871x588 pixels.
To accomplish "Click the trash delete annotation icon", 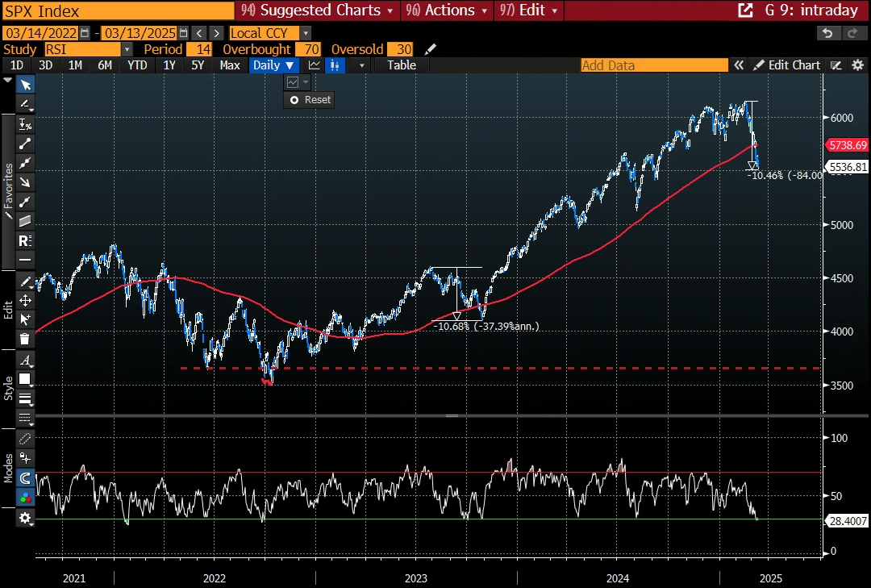I will [26, 339].
